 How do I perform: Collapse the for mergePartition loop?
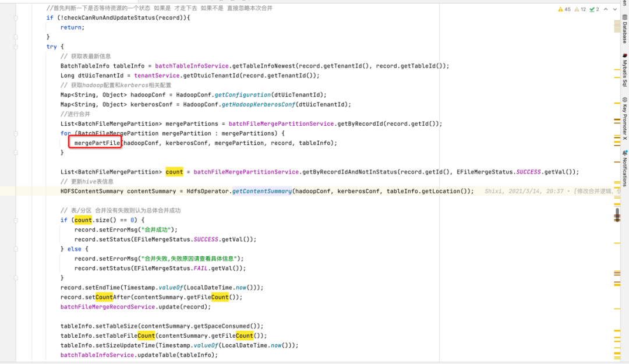[16, 133]
